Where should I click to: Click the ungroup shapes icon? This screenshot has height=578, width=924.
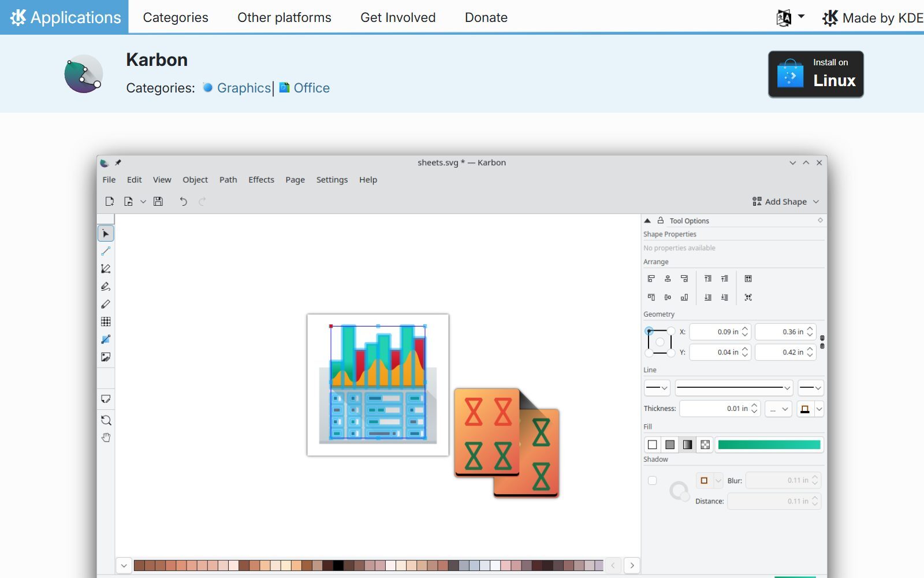pyautogui.click(x=748, y=297)
